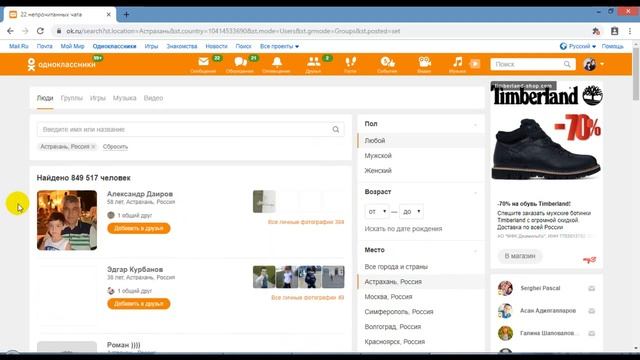Select Любой gender option

421,140
